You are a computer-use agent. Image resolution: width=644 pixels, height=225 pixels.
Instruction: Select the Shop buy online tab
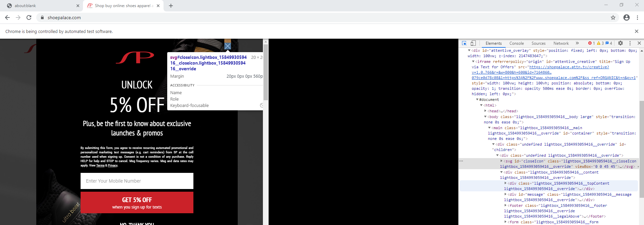123,6
